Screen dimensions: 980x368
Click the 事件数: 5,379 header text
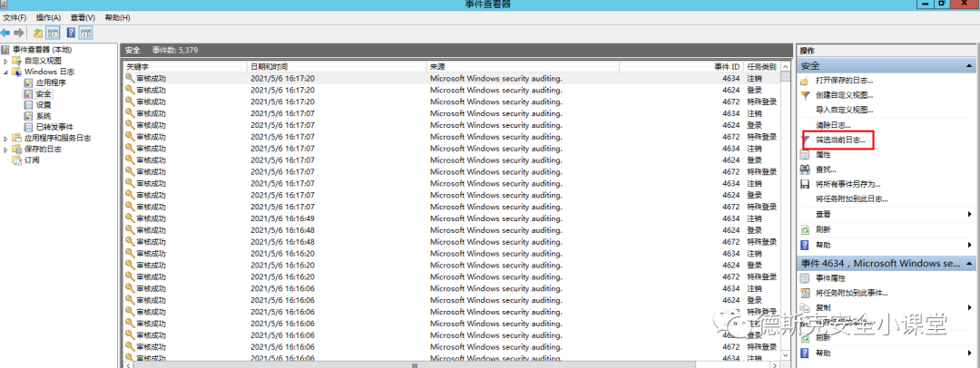coord(175,50)
